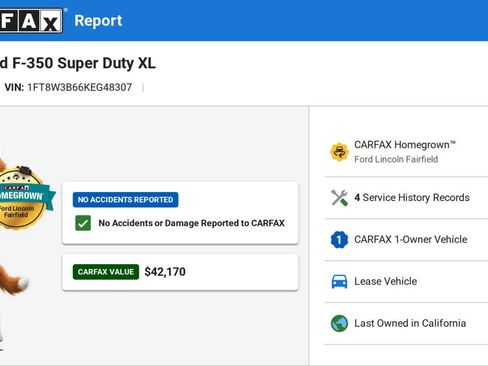Click the NO ACCIDENTS REPORTED blue label
Image resolution: width=488 pixels, height=366 pixels.
125,200
